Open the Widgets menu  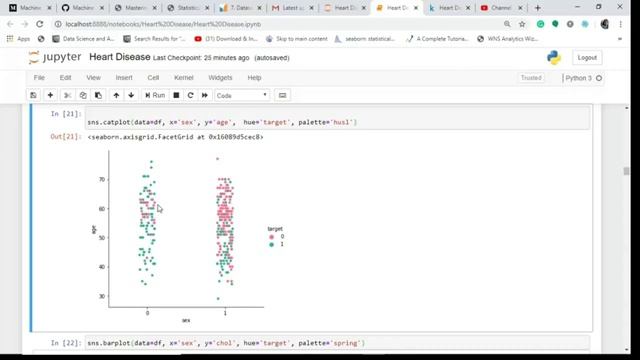click(220, 78)
